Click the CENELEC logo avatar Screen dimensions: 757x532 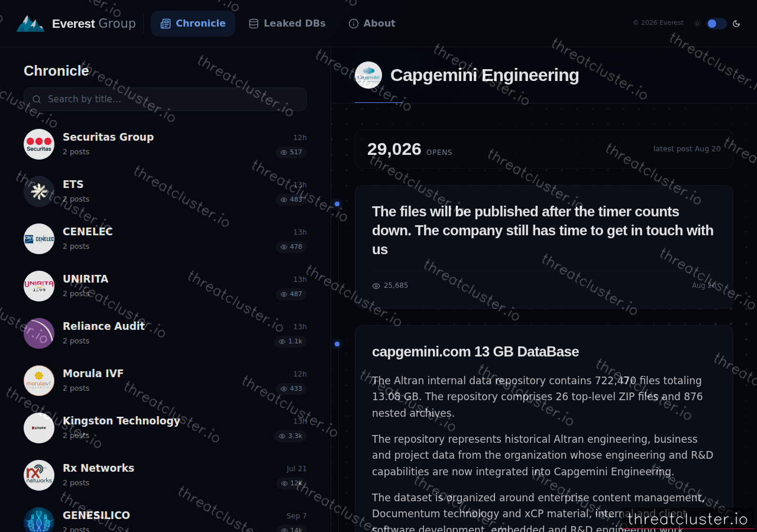[39, 239]
